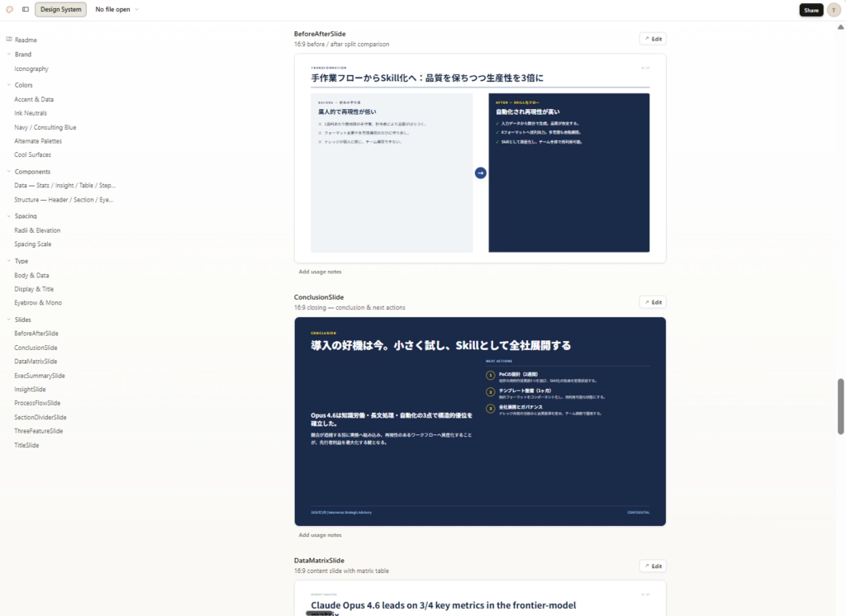Image resolution: width=846 pixels, height=616 pixels.
Task: Select Iconography in sidebar
Action: [31, 69]
